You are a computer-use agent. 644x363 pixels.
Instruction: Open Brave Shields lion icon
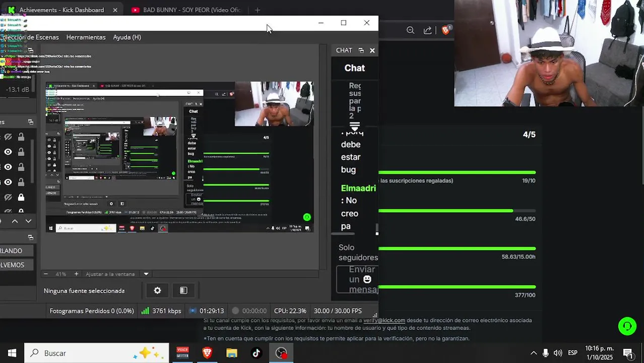pyautogui.click(x=445, y=30)
